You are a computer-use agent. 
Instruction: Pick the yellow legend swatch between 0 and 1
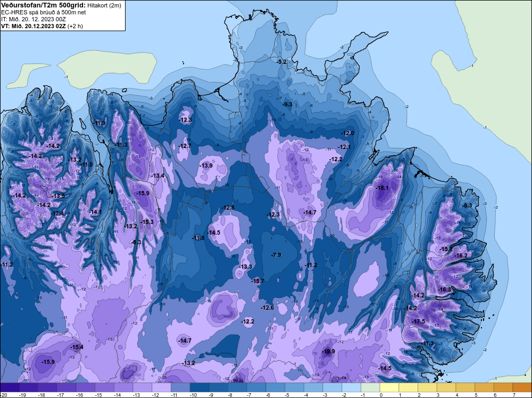tap(389, 387)
